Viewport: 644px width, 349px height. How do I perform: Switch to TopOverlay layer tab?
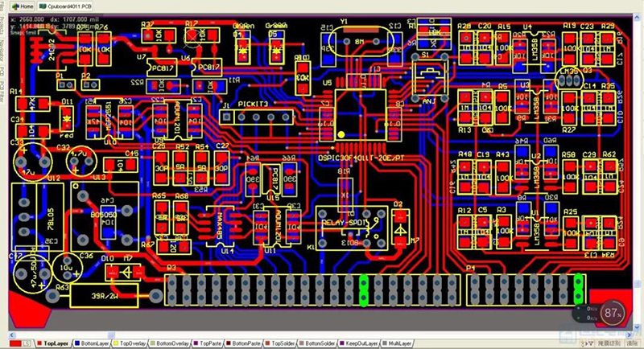[x=139, y=343]
